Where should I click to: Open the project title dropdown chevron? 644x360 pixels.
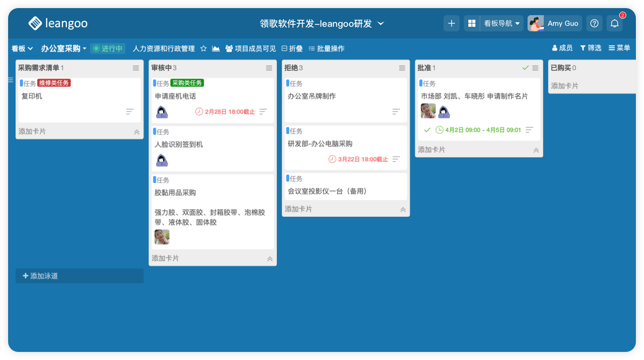381,23
